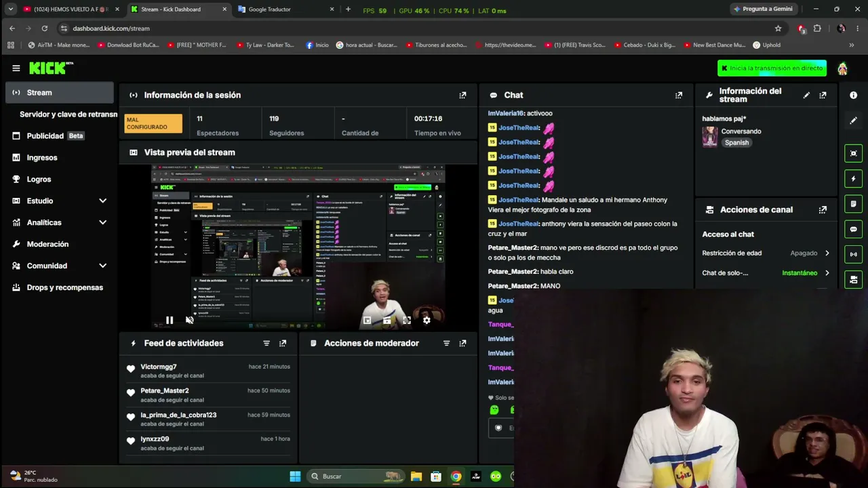This screenshot has height=488, width=868.
Task: Toggle the stream preview widget in the right sidebar
Action: [853, 153]
